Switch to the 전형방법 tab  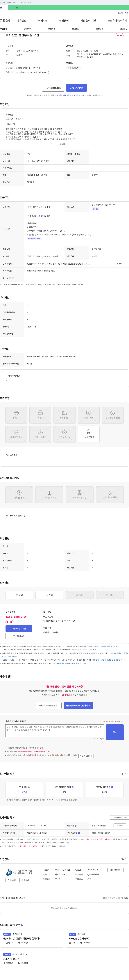(100, 29)
